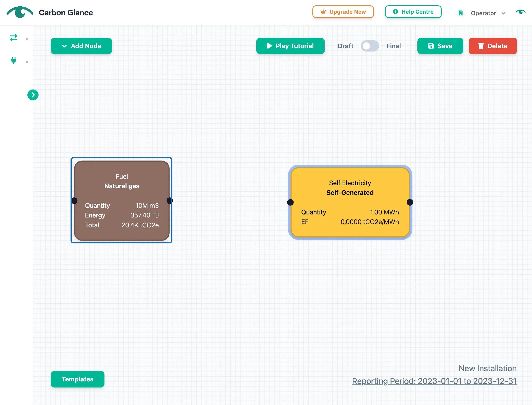Image resolution: width=532 pixels, height=405 pixels.
Task: Open the Reporting Period 2023 link
Action: (434, 381)
